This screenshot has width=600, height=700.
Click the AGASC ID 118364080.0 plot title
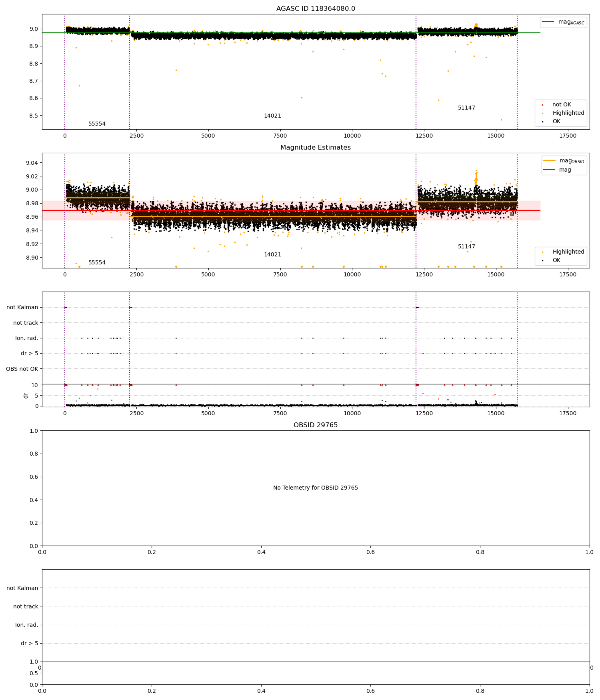[316, 9]
